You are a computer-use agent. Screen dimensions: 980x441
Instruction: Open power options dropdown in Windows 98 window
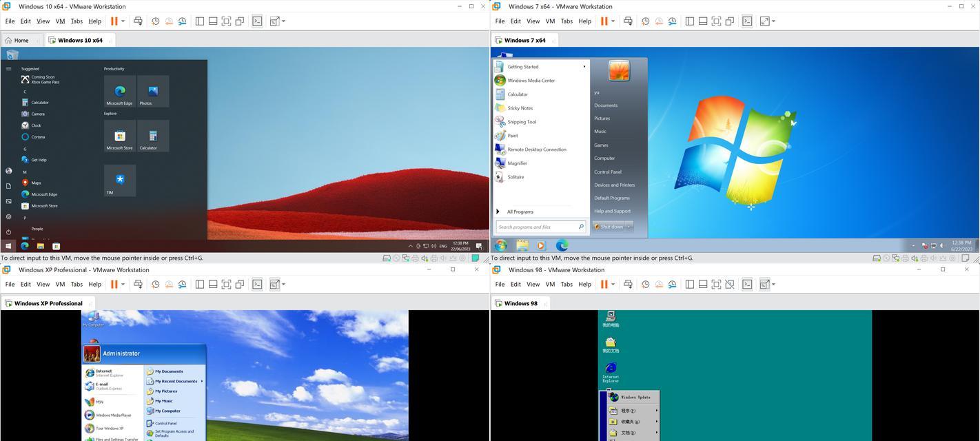(613, 285)
